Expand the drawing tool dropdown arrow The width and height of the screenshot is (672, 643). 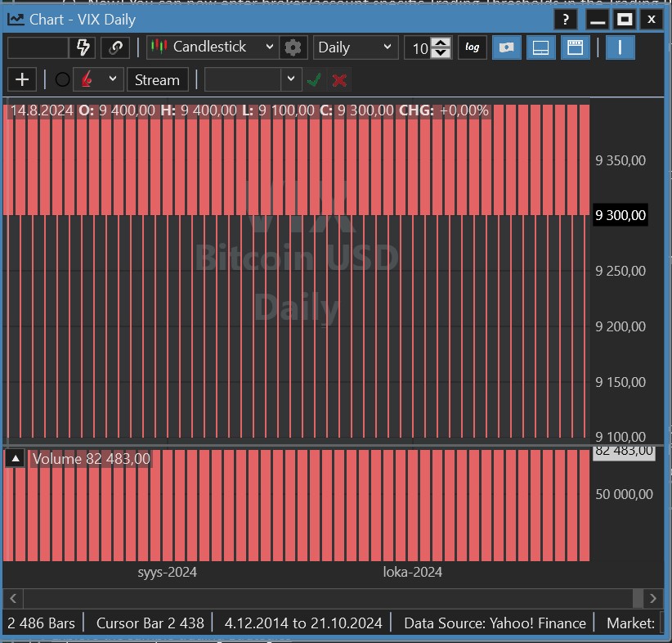click(x=113, y=79)
